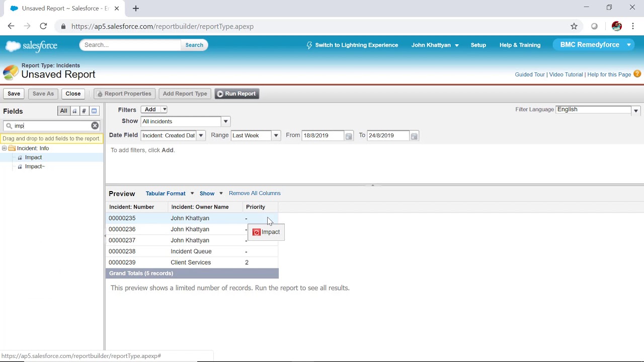The image size is (644, 362).
Task: Click the Salesforce cloud logo
Action: 31,46
